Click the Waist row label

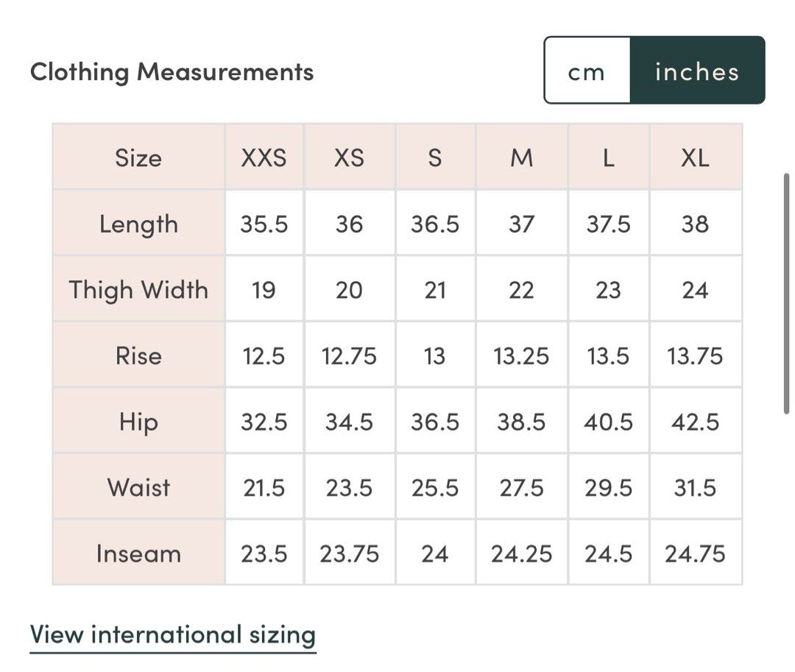point(138,487)
